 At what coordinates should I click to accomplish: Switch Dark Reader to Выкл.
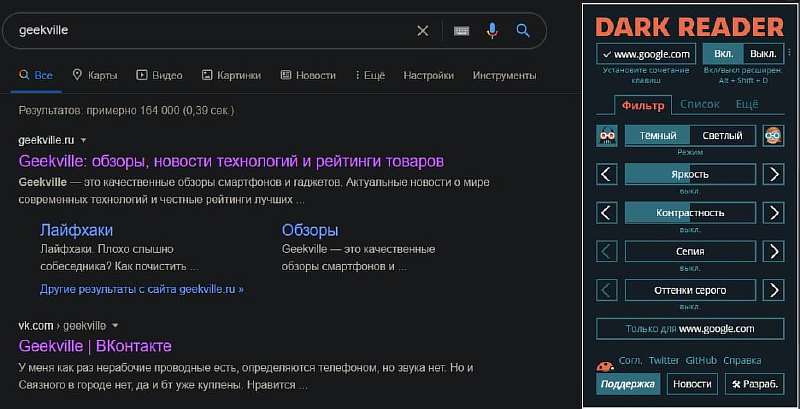coord(764,54)
